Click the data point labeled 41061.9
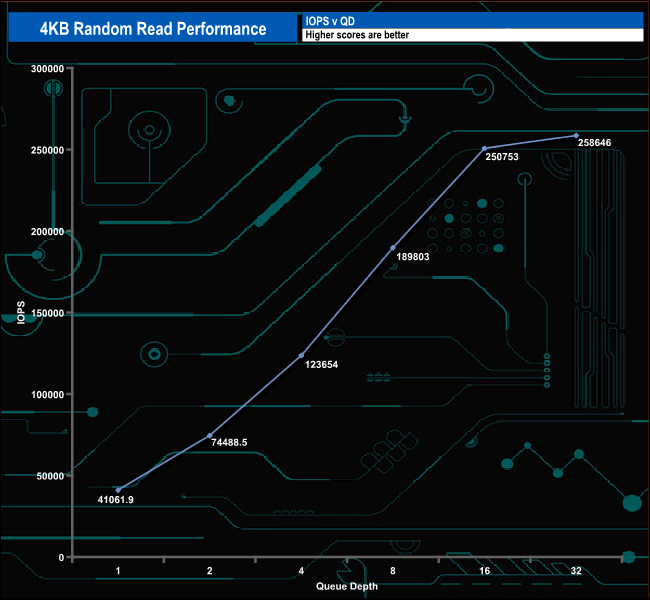Image resolution: width=650 pixels, height=600 pixels. pos(118,490)
